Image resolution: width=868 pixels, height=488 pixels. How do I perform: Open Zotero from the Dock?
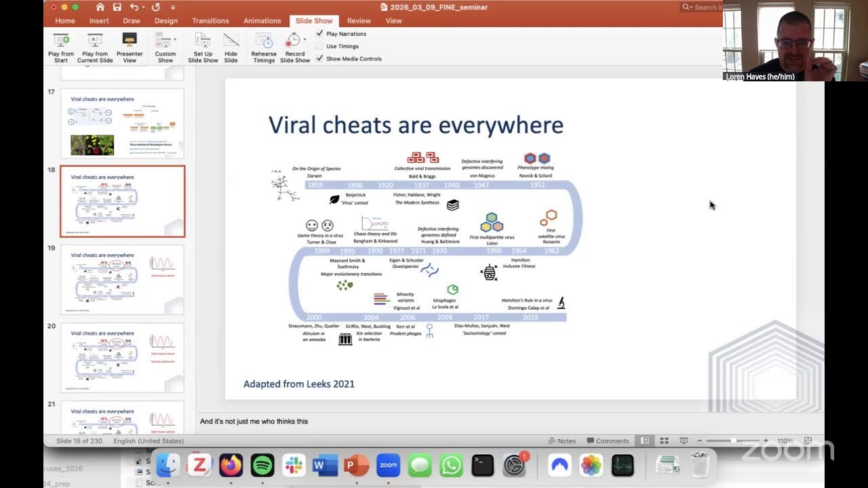[200, 465]
